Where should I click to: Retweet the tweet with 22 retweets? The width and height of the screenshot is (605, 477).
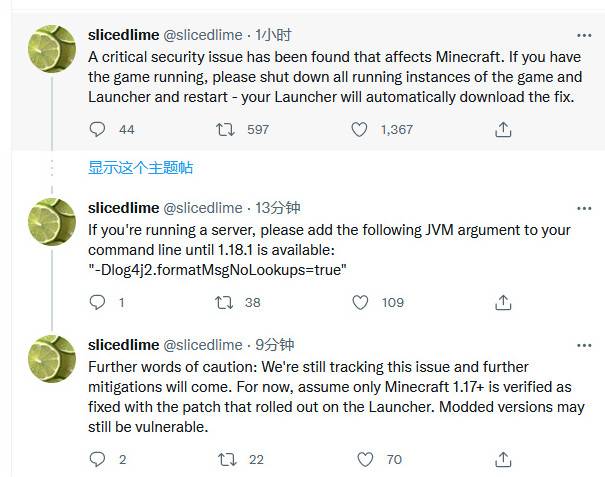coord(226,459)
